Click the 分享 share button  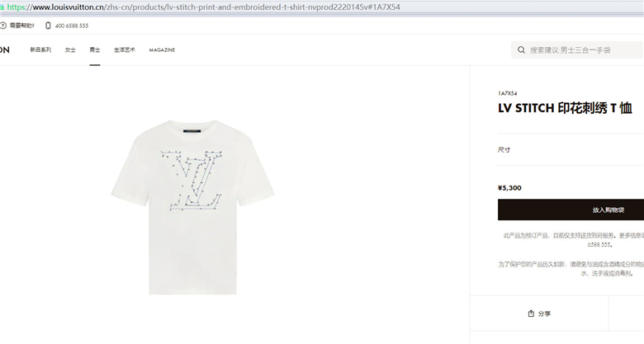point(539,313)
